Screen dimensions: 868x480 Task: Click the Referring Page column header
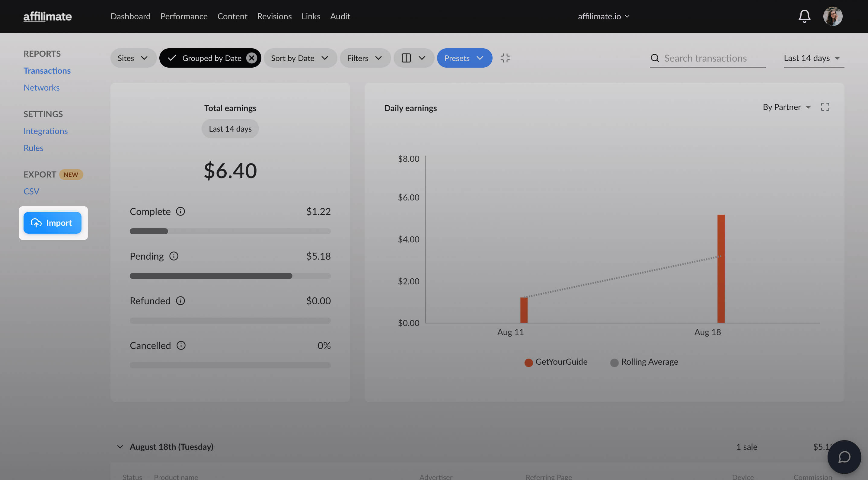549,476
